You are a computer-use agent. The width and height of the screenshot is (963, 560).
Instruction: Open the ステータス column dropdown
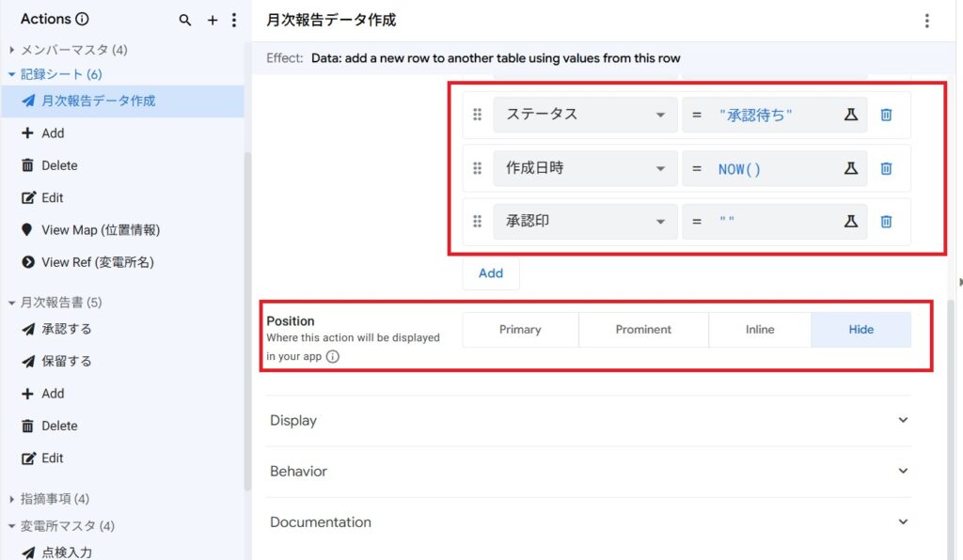584,115
